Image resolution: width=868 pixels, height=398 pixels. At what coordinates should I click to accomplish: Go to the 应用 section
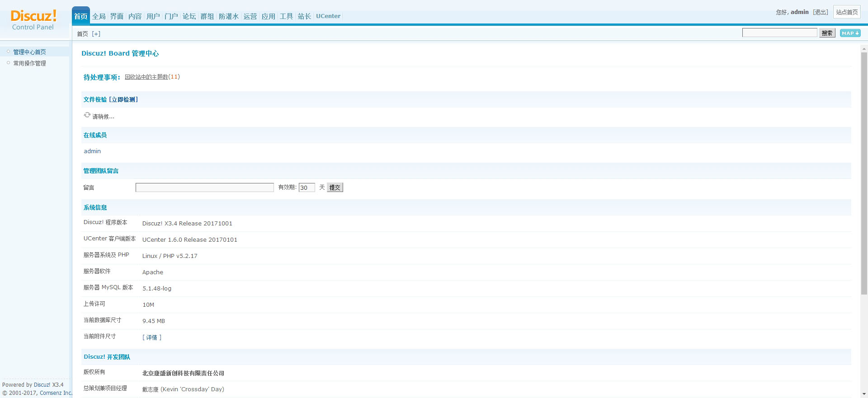pyautogui.click(x=269, y=16)
